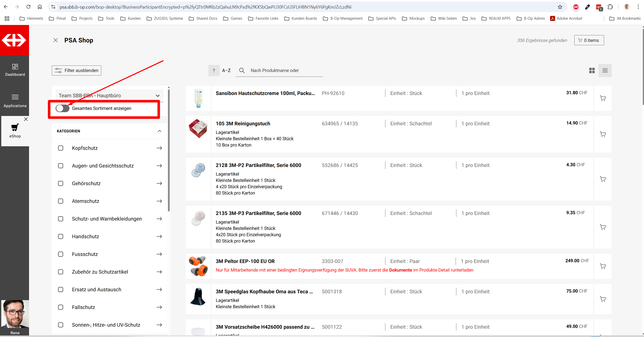Tick the Handschutz category checkbox
The image size is (644, 337).
61,236
